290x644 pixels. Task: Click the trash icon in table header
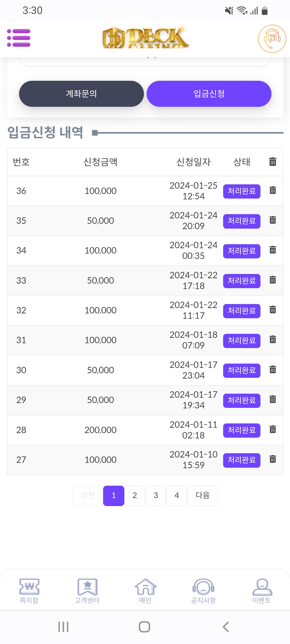(x=273, y=162)
